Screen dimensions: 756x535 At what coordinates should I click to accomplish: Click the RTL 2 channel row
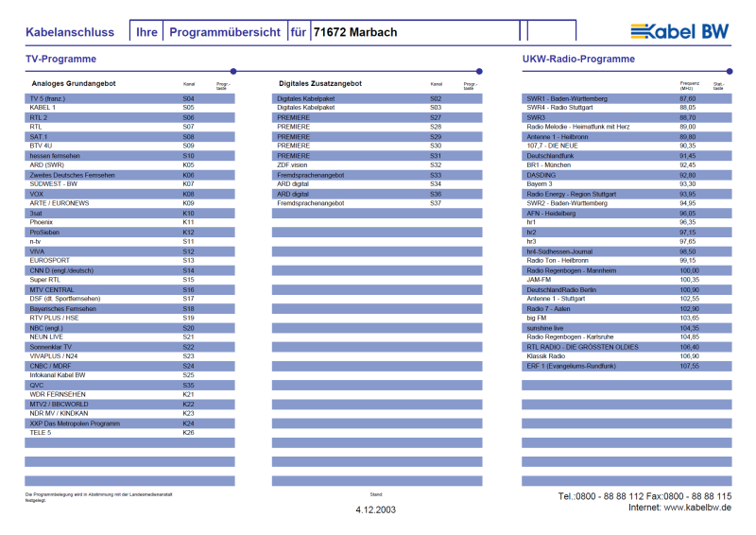[129, 118]
